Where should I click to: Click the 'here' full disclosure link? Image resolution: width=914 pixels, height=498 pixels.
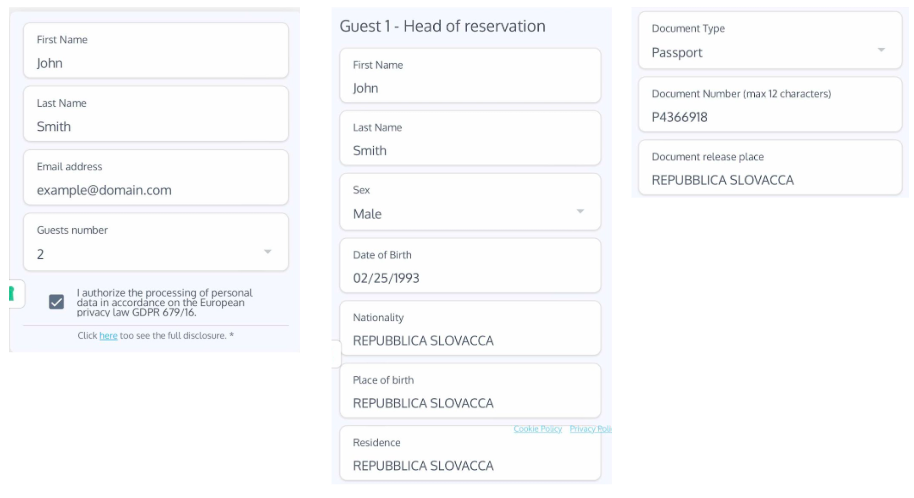108,336
